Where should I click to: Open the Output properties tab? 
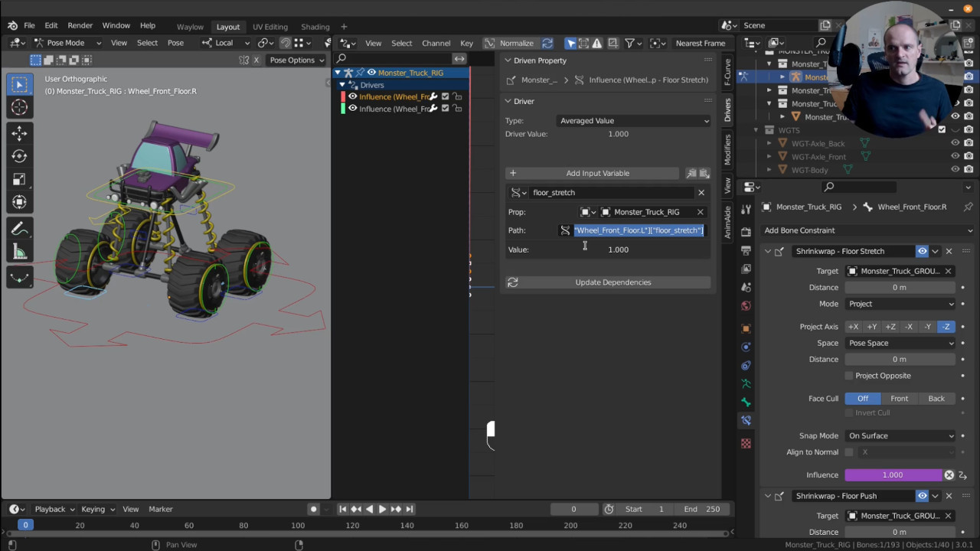(x=746, y=250)
